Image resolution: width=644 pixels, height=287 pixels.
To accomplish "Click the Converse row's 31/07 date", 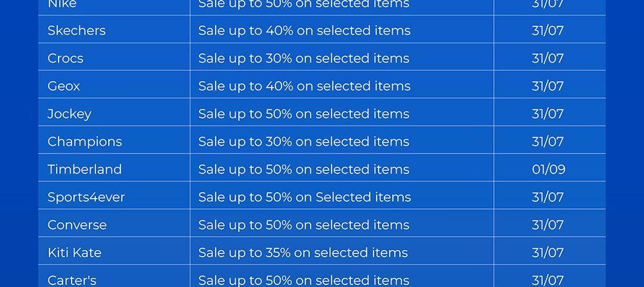I will point(548,224).
